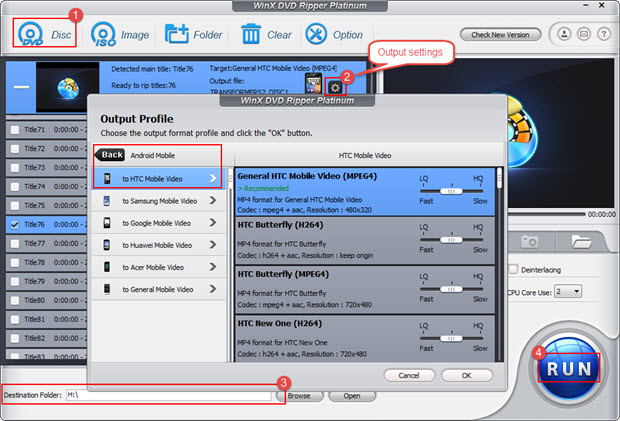Open the CPU Core Use dropdown
The width and height of the screenshot is (620, 421).
tap(568, 292)
